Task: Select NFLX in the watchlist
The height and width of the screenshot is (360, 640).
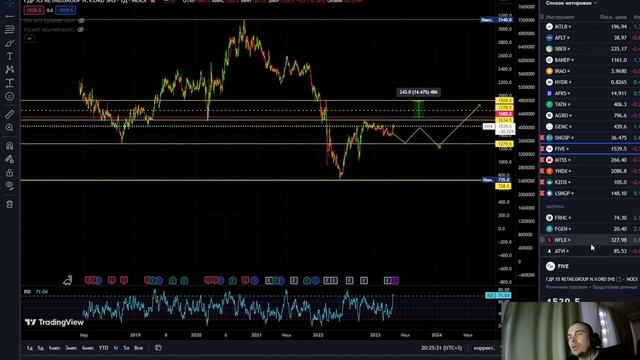Action: [590, 240]
